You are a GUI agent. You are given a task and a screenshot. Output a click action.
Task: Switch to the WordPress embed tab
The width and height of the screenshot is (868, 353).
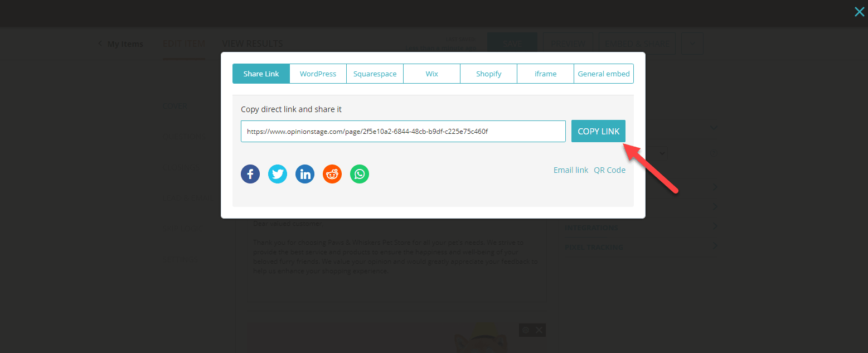318,73
